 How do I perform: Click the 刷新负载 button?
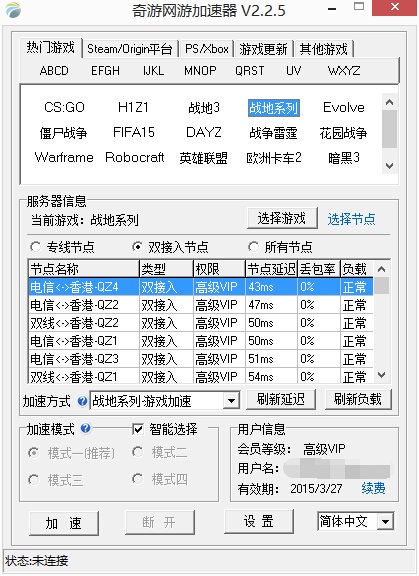point(358,399)
